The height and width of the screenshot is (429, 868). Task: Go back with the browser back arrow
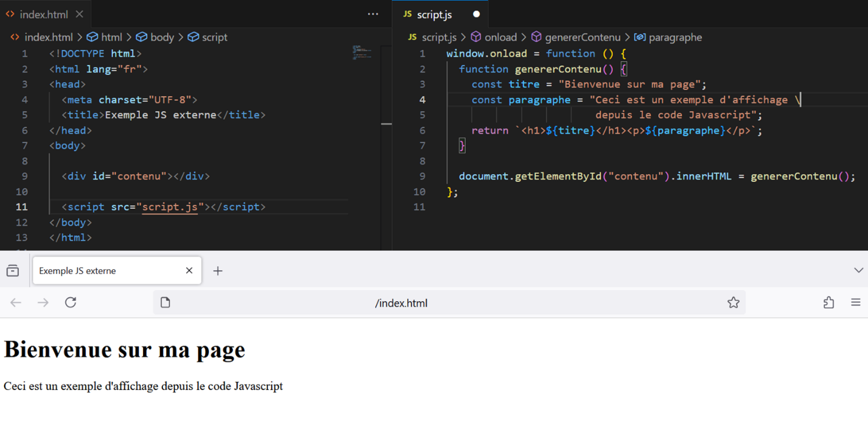click(x=16, y=302)
